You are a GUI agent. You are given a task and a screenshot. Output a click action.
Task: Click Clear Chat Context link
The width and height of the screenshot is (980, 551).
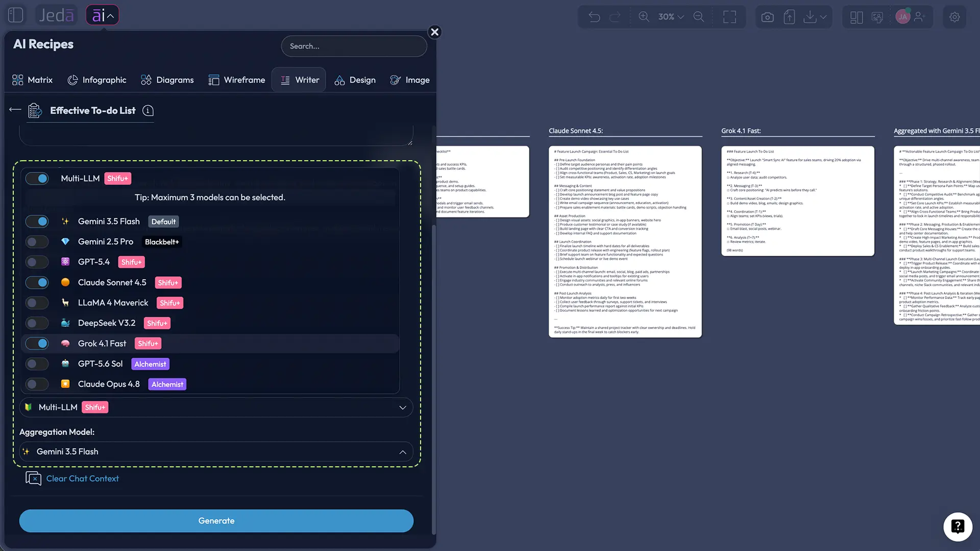(x=83, y=479)
